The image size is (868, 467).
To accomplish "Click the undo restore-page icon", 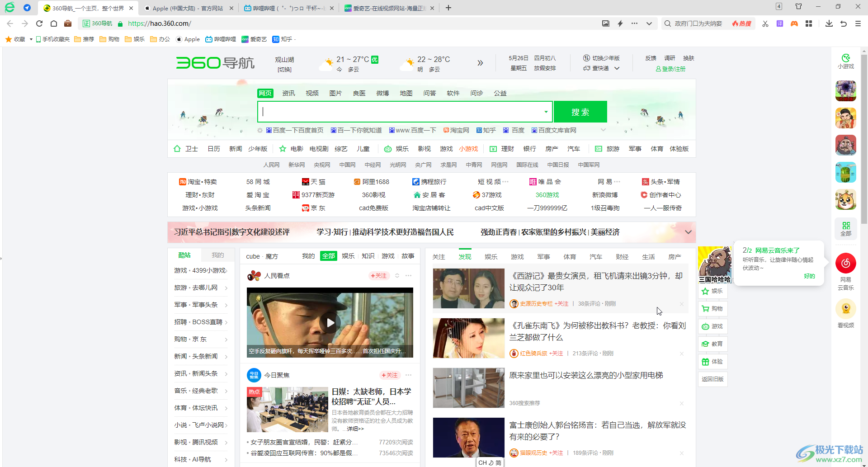I will tap(844, 24).
